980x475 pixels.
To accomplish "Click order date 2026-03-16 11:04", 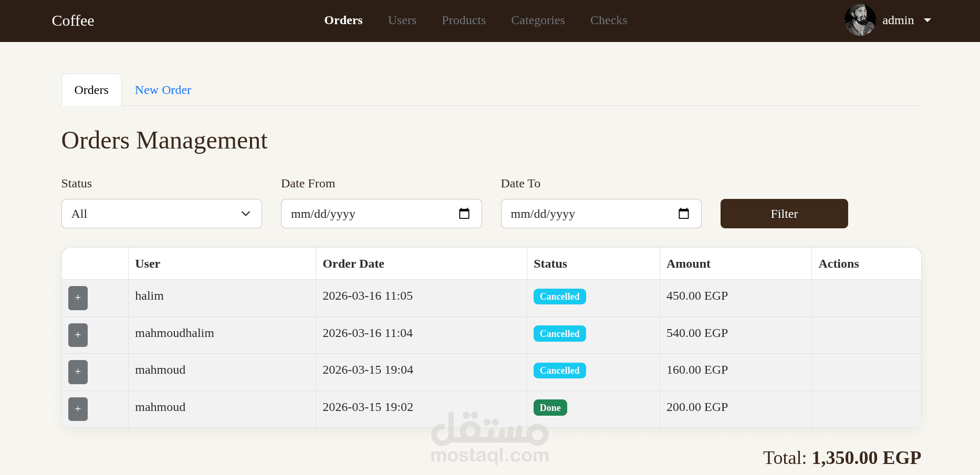I will 368,333.
